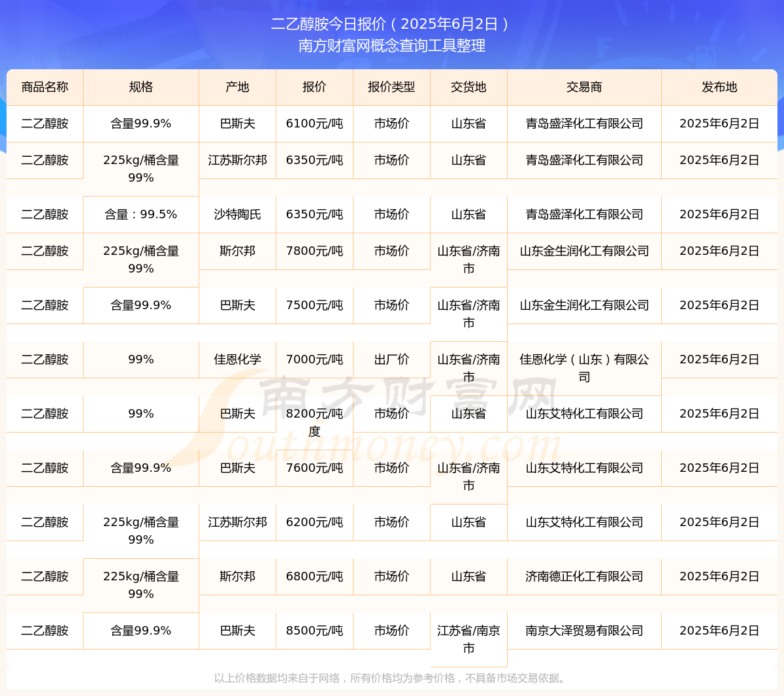The image size is (784, 696).
Task: Click 山东艾特化工有限公司 in the 7600元/吨 row
Action: pyautogui.click(x=584, y=468)
